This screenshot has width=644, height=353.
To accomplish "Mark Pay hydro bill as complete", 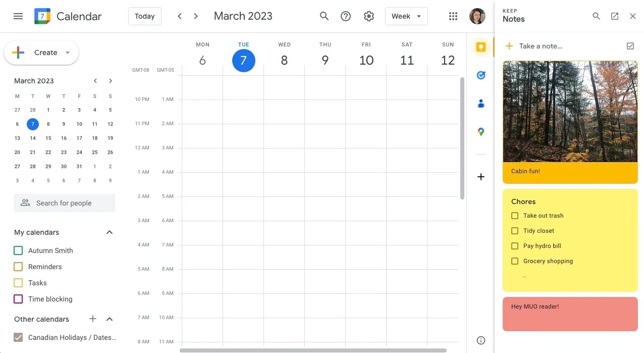I will click(514, 245).
